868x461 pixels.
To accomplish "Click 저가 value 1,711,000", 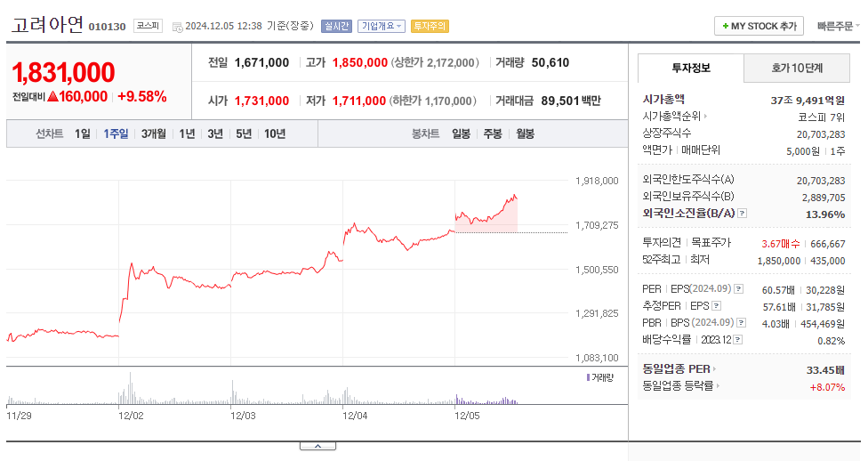I will pyautogui.click(x=358, y=101).
